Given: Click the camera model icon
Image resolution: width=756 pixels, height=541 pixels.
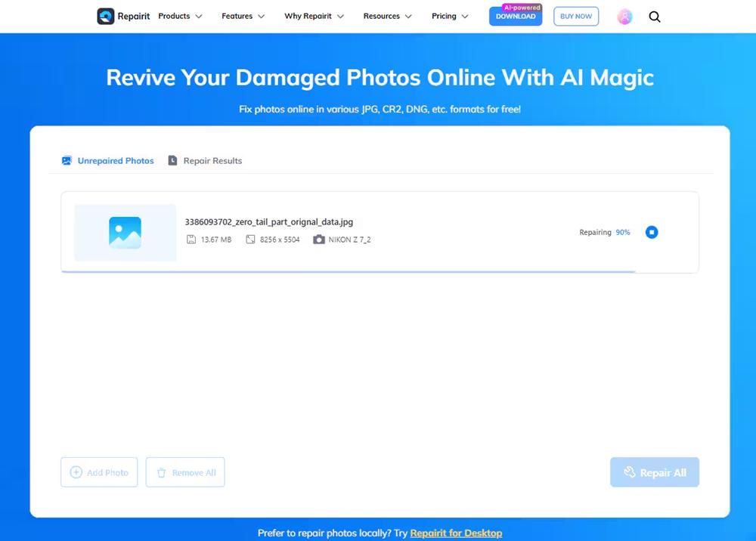Looking at the screenshot, I should [319, 240].
